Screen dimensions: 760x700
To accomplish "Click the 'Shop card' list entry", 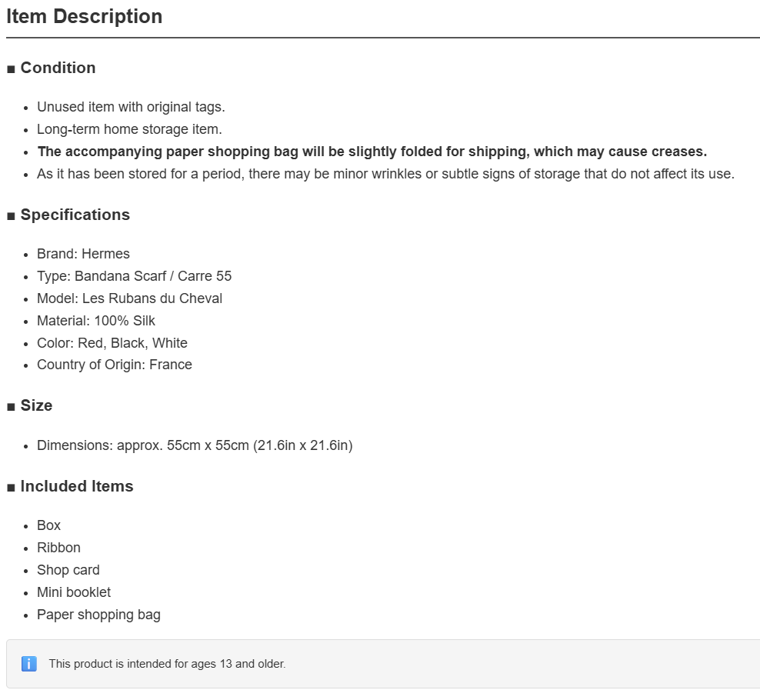I will coord(68,570).
